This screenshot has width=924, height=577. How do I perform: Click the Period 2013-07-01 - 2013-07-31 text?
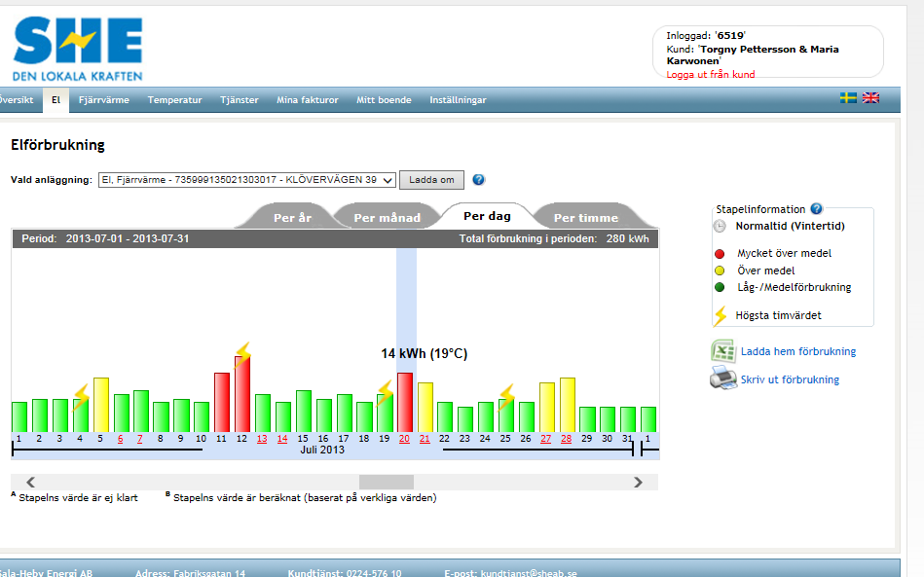click(105, 239)
